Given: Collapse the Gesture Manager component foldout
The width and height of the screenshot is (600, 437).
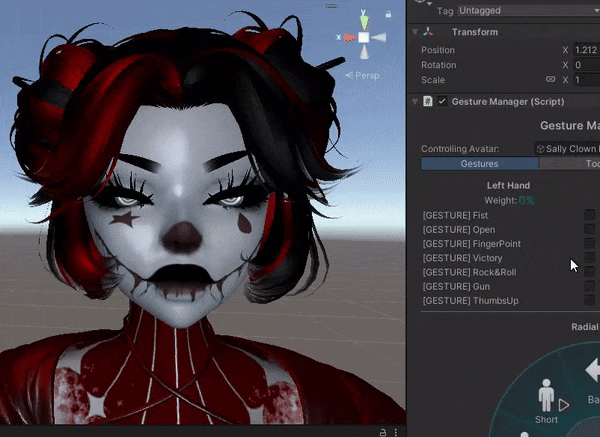Looking at the screenshot, I should coord(415,102).
